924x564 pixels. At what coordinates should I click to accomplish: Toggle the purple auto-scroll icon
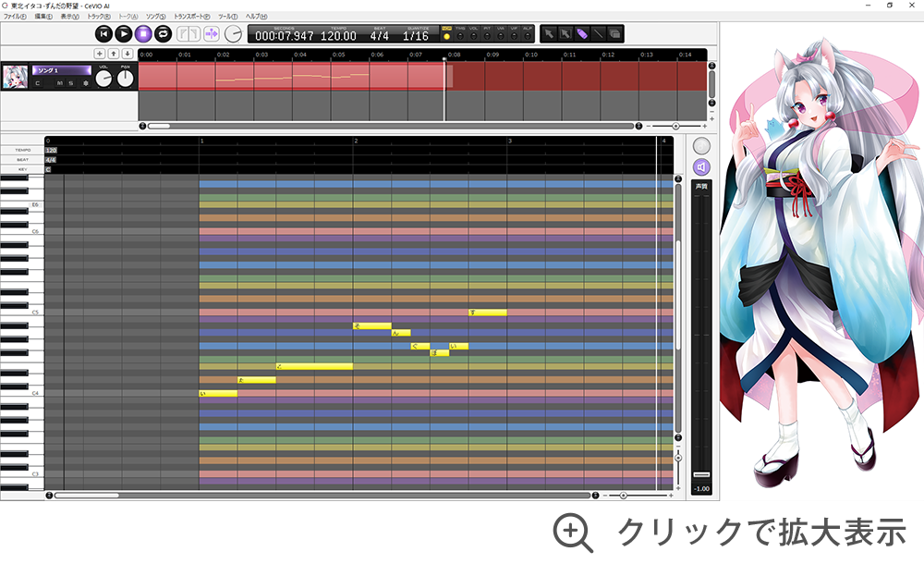click(211, 34)
